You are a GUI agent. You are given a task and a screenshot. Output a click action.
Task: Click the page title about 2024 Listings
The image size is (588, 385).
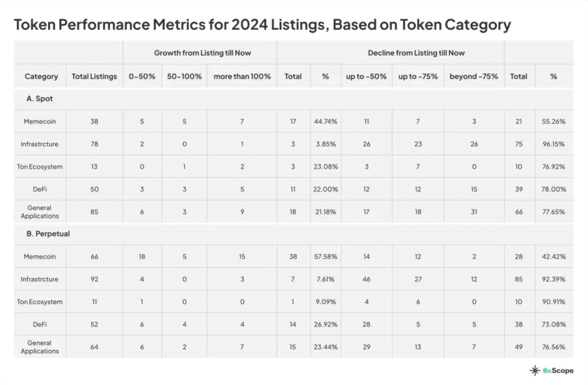[x=262, y=25]
